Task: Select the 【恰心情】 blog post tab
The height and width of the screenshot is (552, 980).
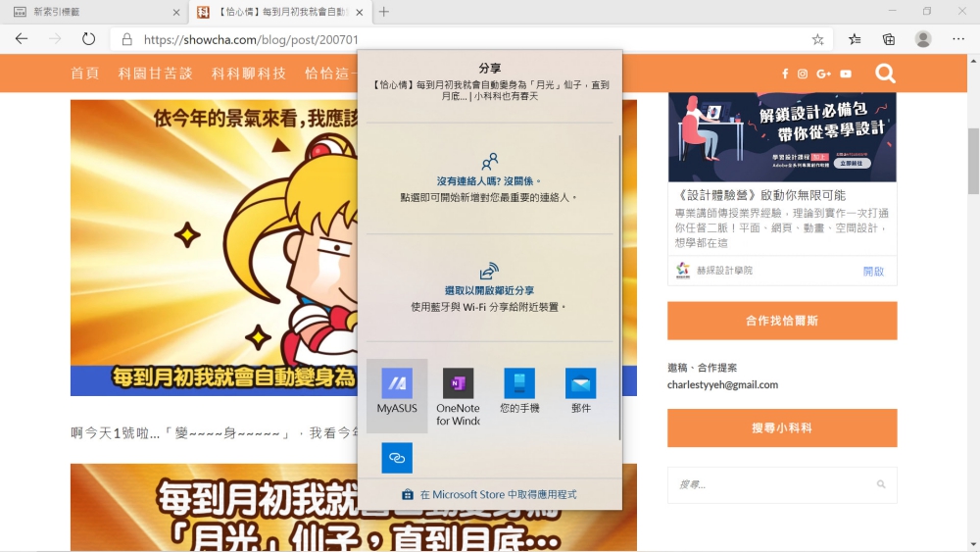Action: [x=280, y=12]
